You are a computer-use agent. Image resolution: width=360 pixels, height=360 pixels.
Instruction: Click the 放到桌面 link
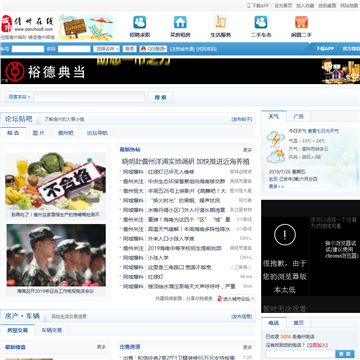coord(327,6)
